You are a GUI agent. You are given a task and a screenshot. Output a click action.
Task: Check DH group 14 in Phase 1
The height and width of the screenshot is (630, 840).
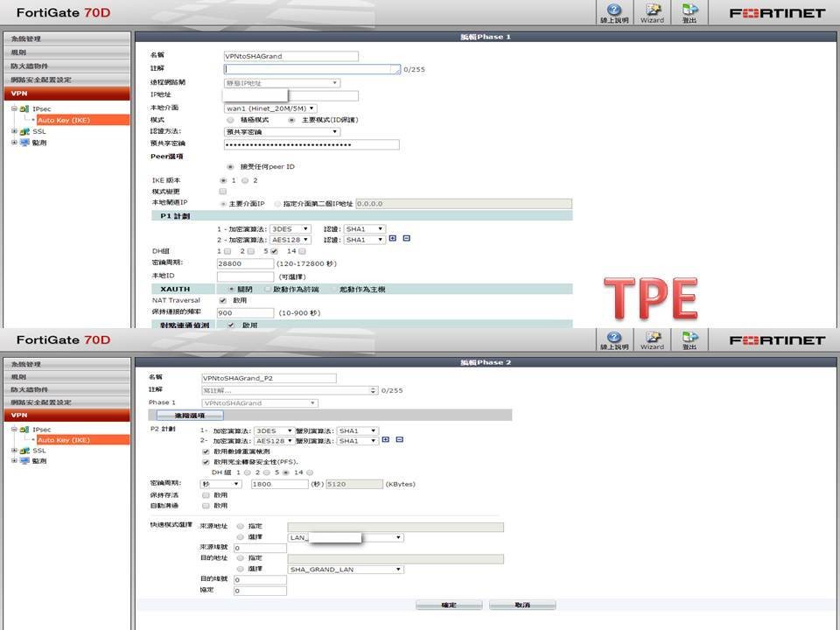tap(303, 251)
